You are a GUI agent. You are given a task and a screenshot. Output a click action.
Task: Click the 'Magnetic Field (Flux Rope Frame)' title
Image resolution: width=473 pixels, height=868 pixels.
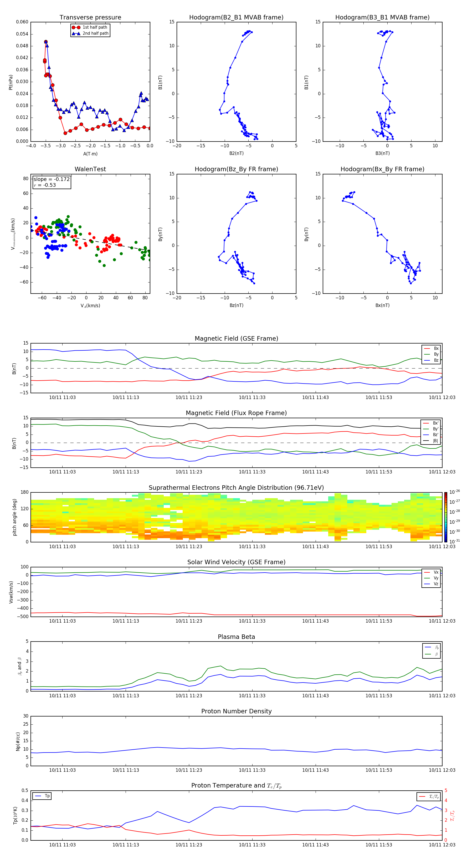[236, 413]
